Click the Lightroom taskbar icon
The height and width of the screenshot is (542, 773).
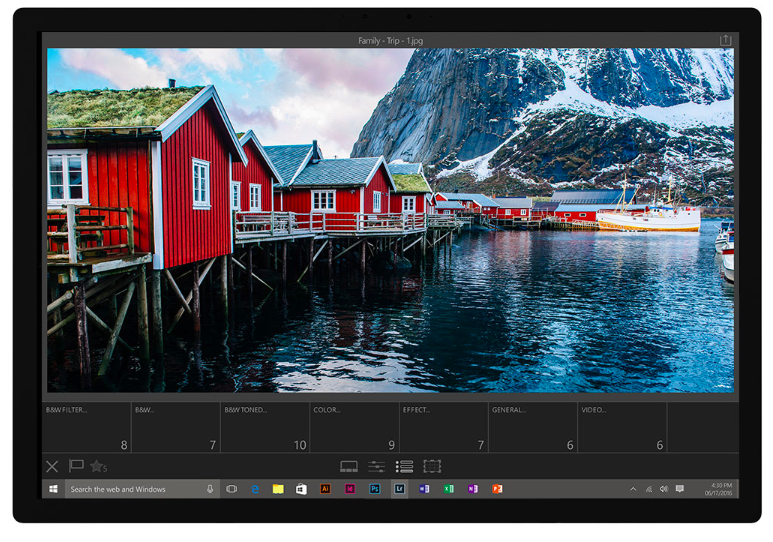[x=399, y=489]
